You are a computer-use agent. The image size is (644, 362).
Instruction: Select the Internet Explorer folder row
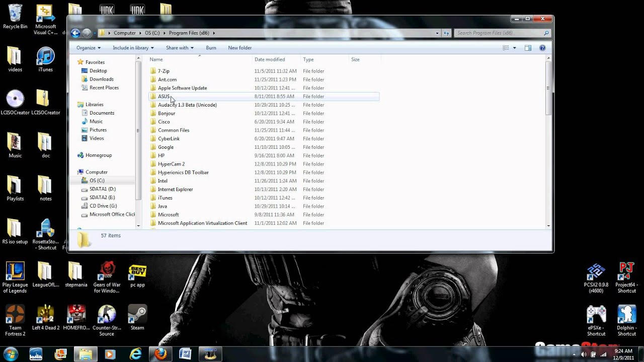click(264, 190)
